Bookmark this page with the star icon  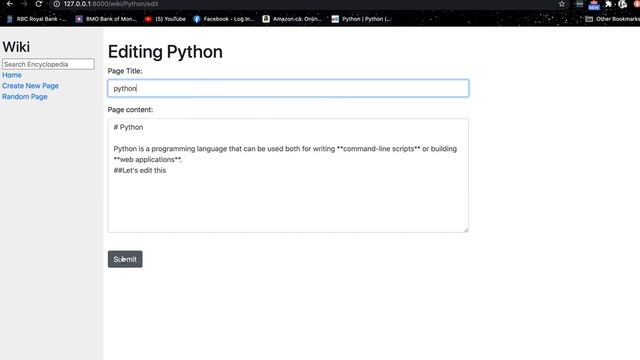click(562, 4)
